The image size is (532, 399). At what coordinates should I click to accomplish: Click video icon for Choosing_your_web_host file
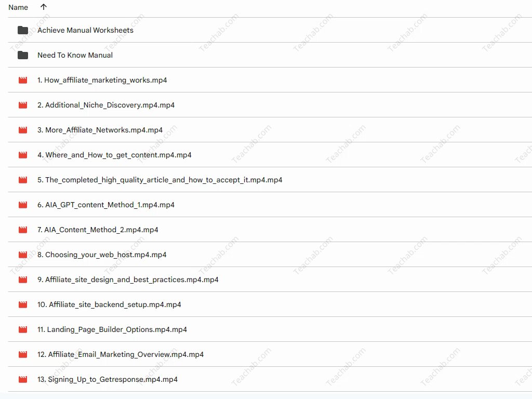(23, 255)
